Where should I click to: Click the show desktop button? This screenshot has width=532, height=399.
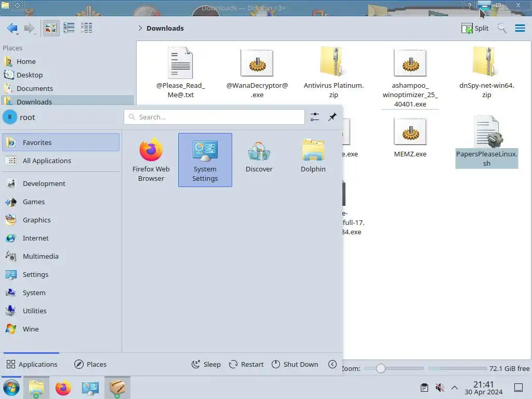pos(518,388)
